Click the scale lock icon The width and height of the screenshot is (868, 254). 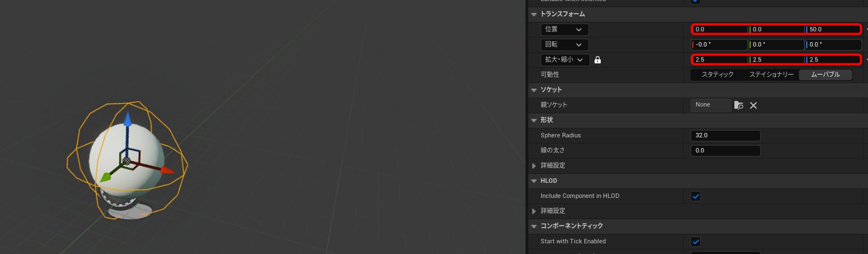[x=597, y=60]
